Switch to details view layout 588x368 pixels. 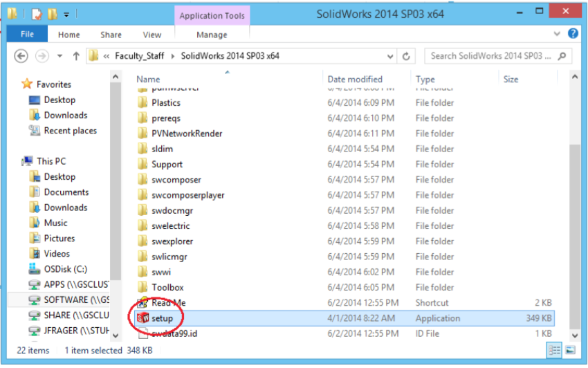(x=554, y=350)
